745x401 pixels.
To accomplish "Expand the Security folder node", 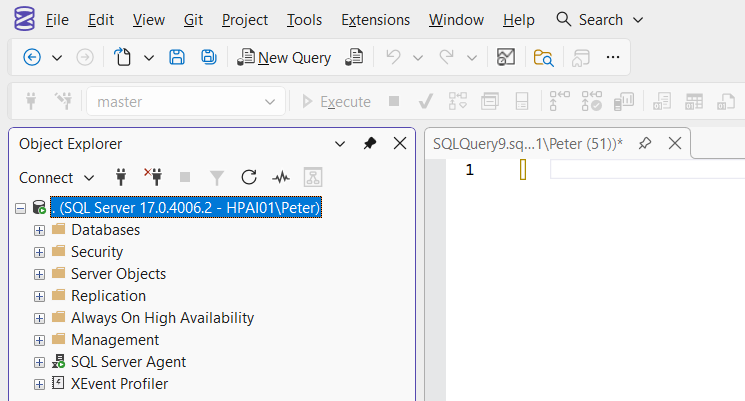I will point(39,252).
